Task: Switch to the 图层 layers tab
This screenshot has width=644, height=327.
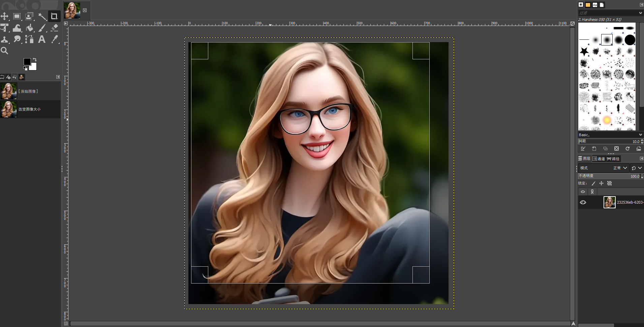Action: (585, 158)
